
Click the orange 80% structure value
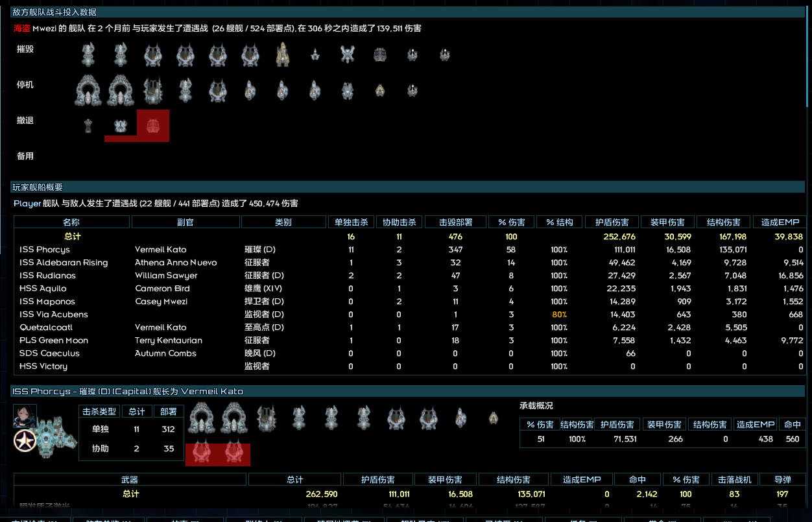click(558, 314)
